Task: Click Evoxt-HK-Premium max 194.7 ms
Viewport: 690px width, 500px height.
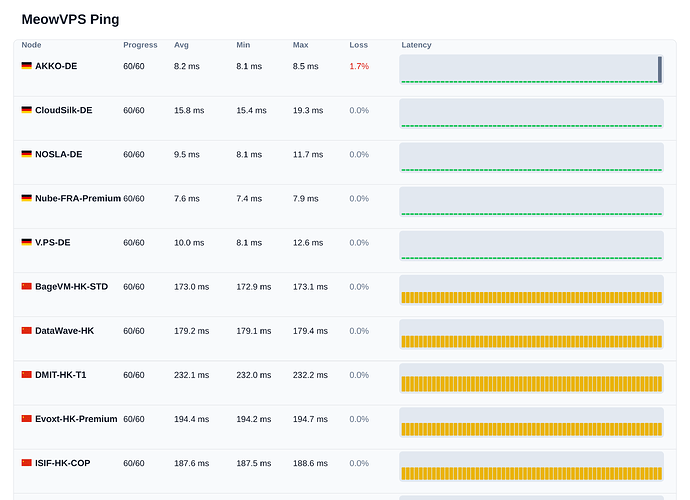Action: tap(310, 419)
